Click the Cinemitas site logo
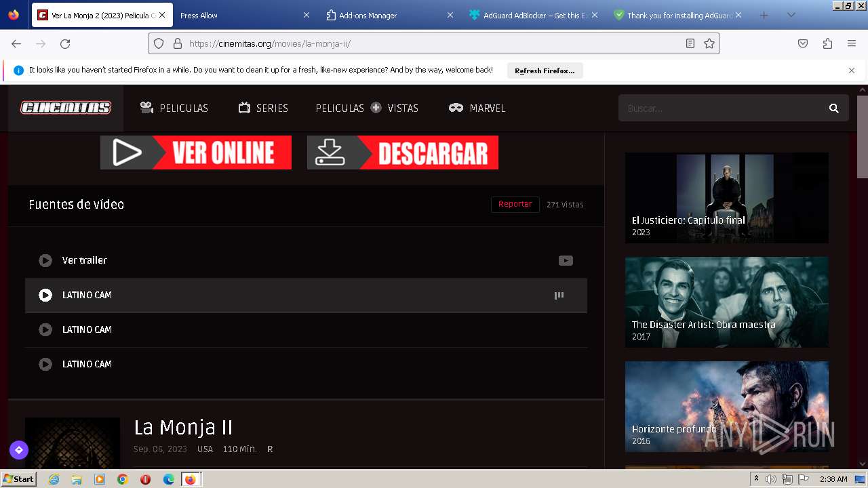The width and height of the screenshot is (868, 488). click(x=66, y=108)
